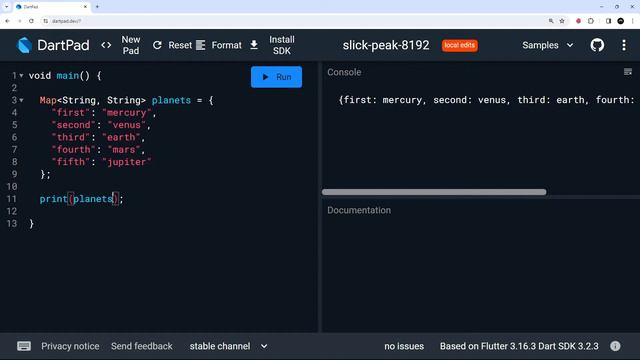This screenshot has width=640, height=360.
Task: Click the Install SDK label
Action: point(282,45)
